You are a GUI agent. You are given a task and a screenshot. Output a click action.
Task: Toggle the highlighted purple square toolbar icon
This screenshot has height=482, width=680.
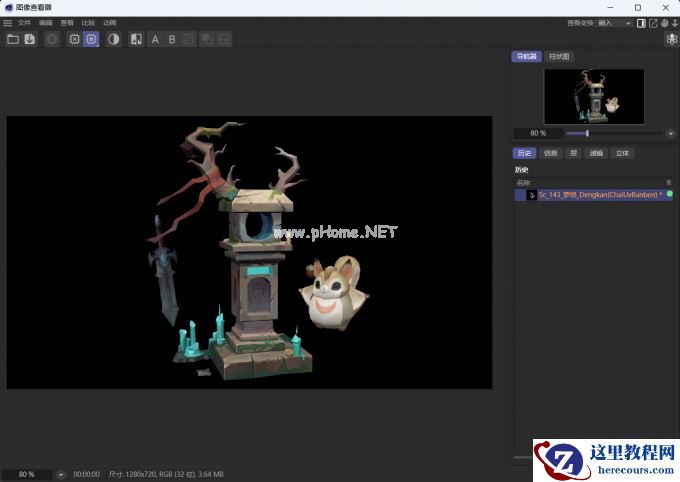pos(91,39)
